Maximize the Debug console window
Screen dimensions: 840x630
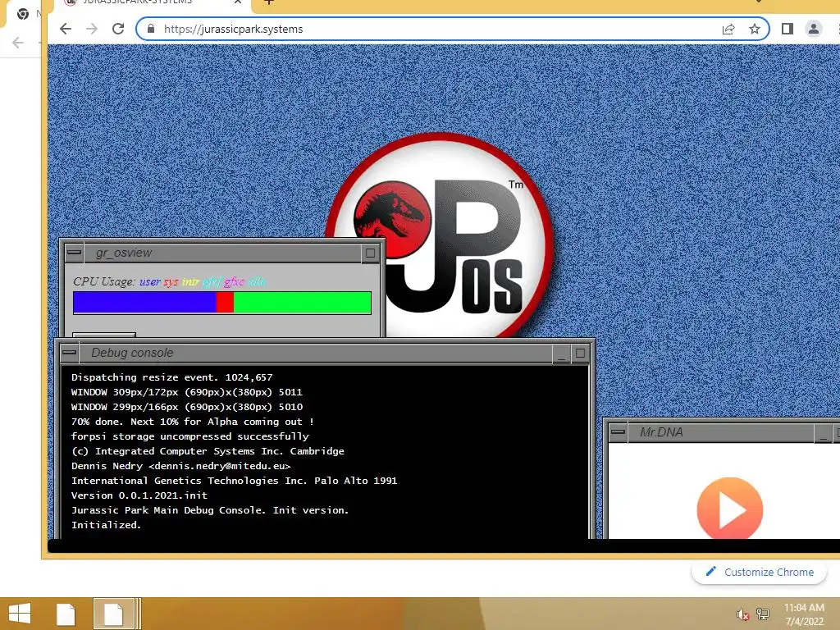tap(580, 353)
